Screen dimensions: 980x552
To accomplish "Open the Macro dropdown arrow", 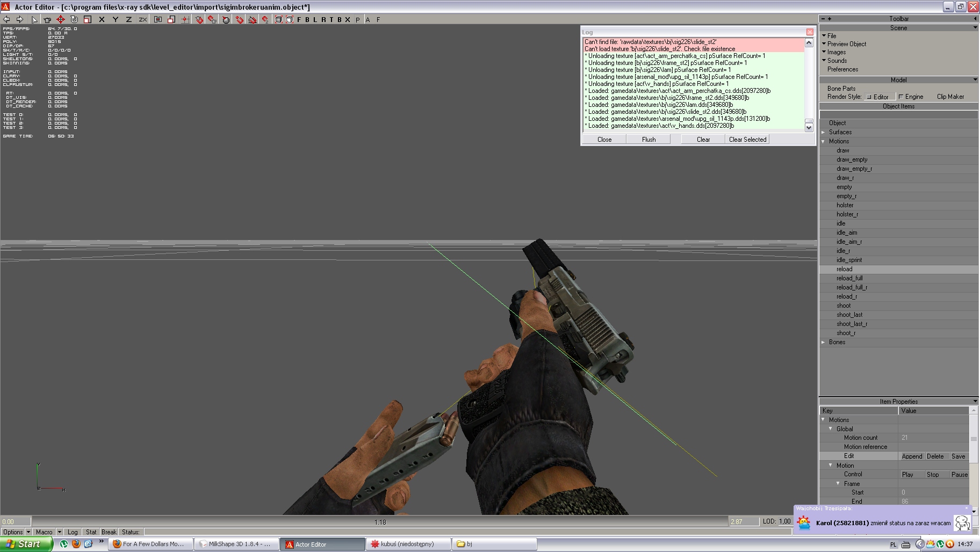I will [x=59, y=532].
